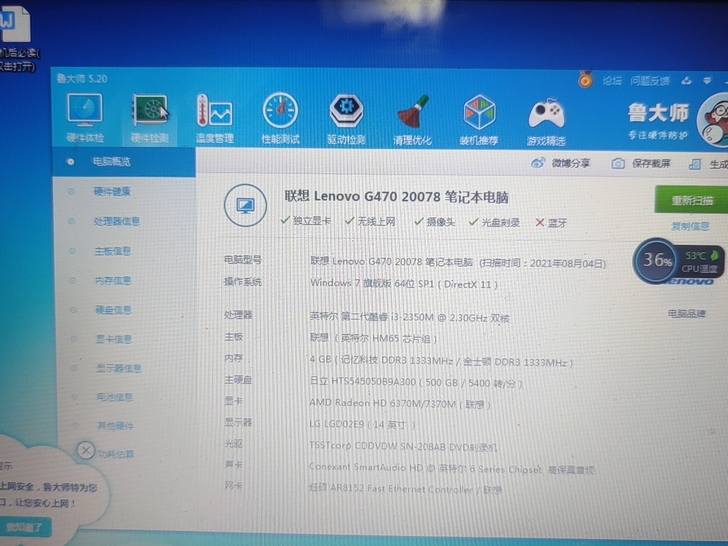Viewport: 728px width, 546px height.
Task: Click the 无线上网 checkmark feature
Action: pyautogui.click(x=370, y=221)
